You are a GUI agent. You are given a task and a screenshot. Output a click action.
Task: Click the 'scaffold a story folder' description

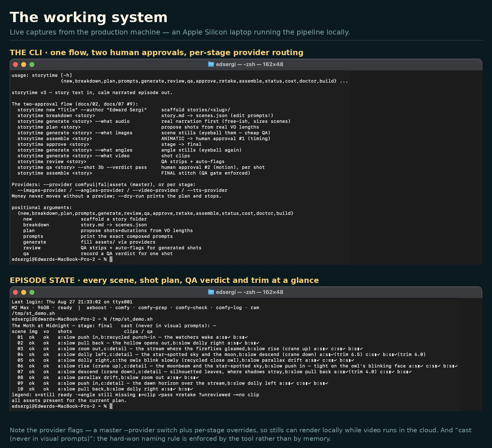click(114, 219)
